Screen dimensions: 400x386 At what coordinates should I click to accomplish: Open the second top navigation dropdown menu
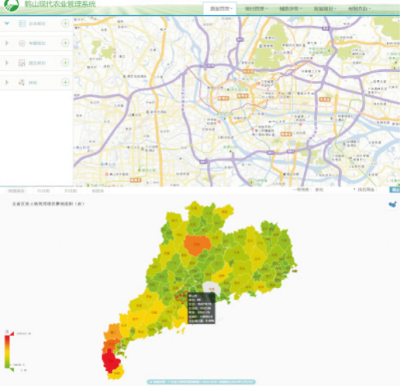click(256, 9)
